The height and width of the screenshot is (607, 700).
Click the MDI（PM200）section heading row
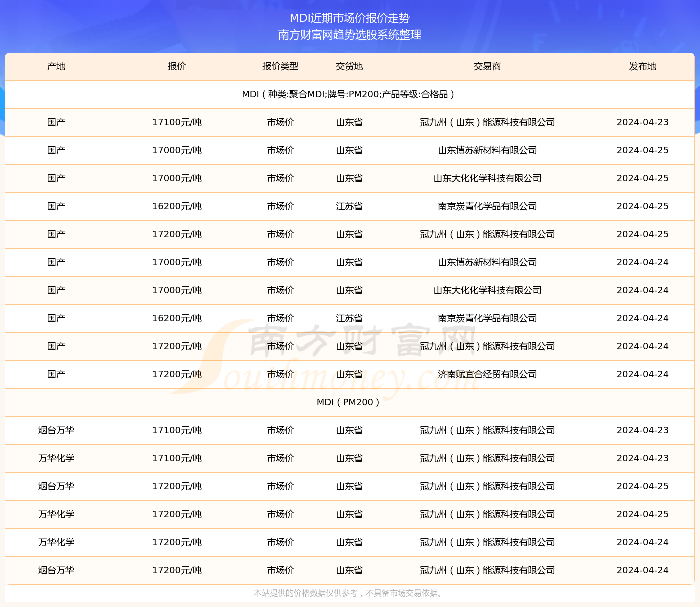350,402
